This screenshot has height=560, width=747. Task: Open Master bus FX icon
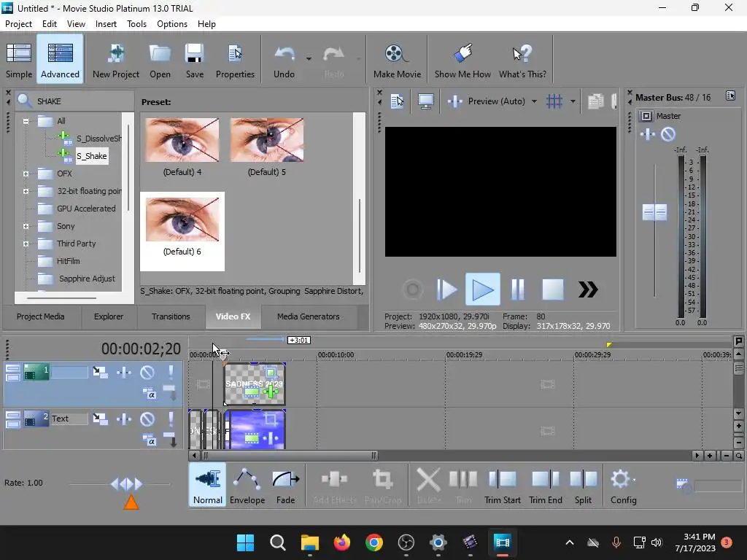[648, 135]
